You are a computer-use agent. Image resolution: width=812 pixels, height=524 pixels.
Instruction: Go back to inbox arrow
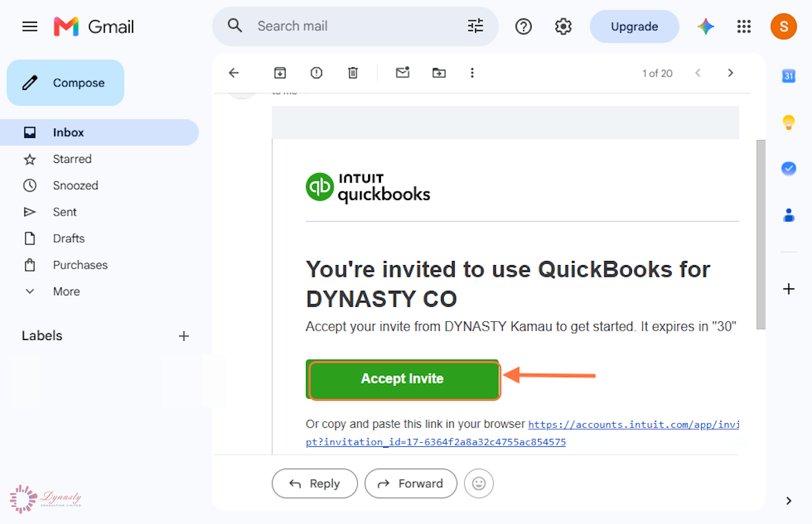(x=234, y=73)
